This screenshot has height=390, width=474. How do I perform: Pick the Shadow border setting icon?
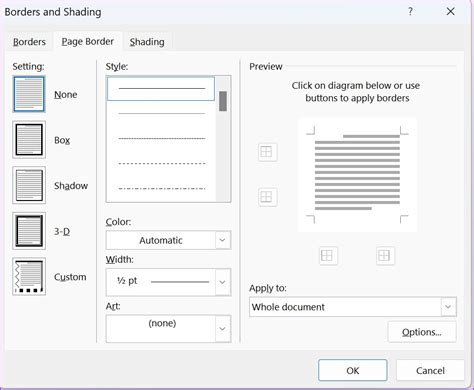[29, 185]
